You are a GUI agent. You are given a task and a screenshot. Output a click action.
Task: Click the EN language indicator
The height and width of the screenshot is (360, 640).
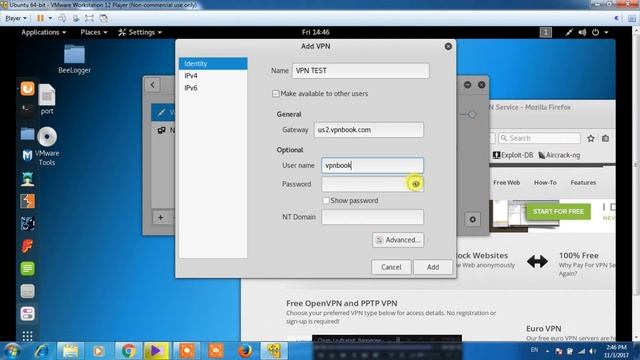point(534,350)
